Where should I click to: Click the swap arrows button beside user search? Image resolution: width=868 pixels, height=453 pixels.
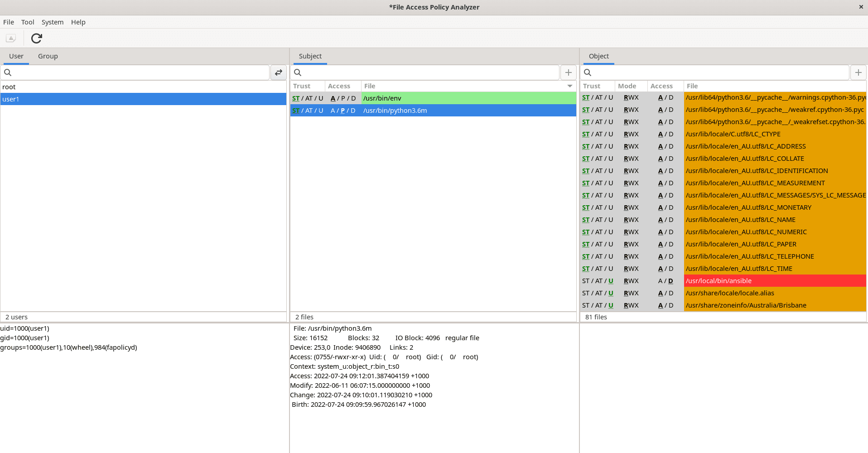[279, 72]
